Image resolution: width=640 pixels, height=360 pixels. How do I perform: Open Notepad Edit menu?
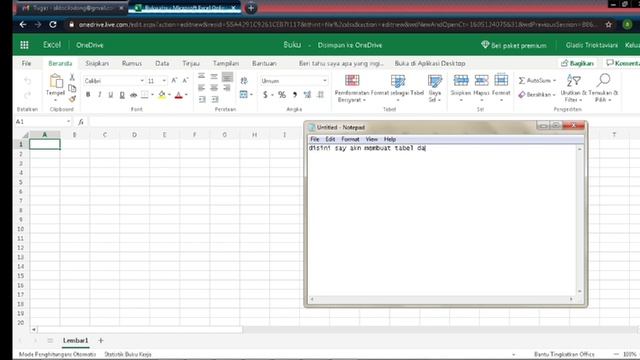click(x=330, y=139)
